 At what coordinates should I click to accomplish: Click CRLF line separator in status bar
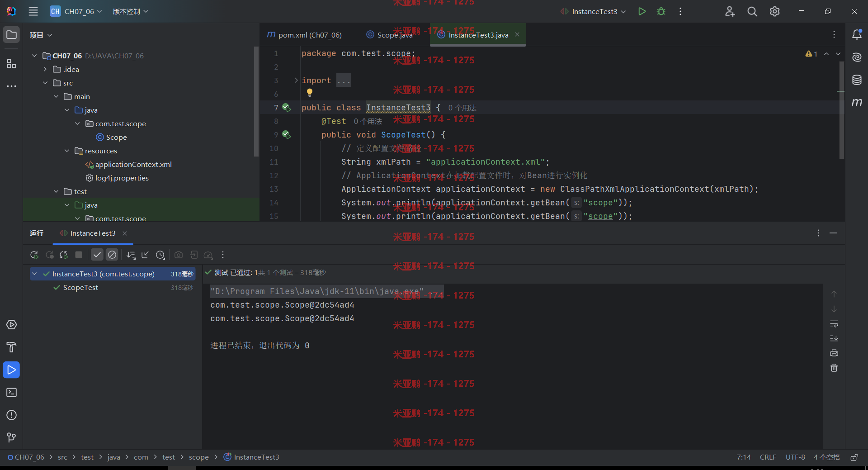(x=768, y=457)
